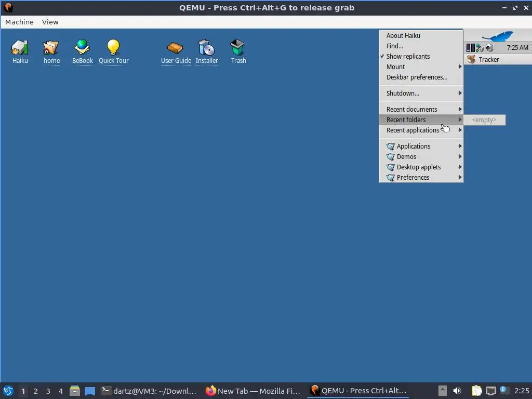
Task: Expand the Mount submenu arrow
Action: pos(460,67)
